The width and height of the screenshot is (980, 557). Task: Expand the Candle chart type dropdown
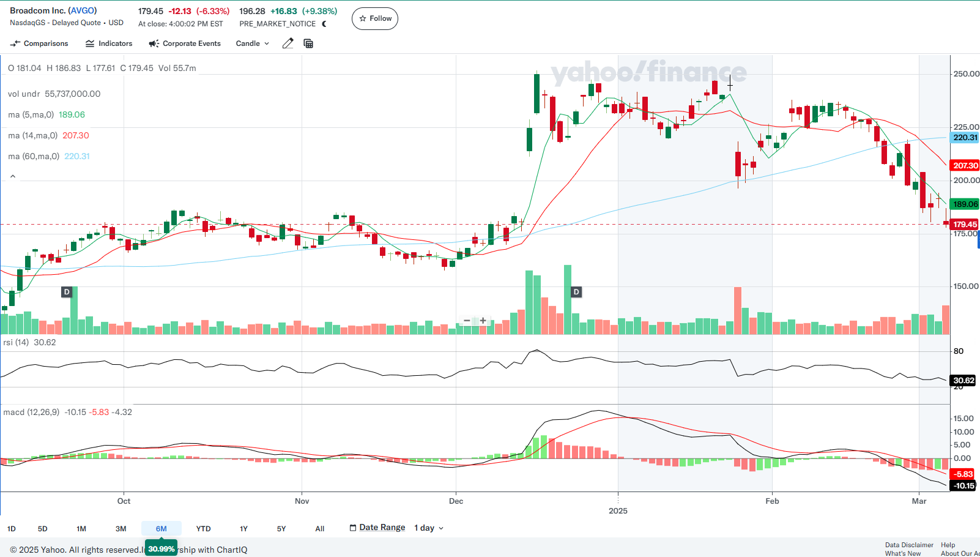pos(253,43)
